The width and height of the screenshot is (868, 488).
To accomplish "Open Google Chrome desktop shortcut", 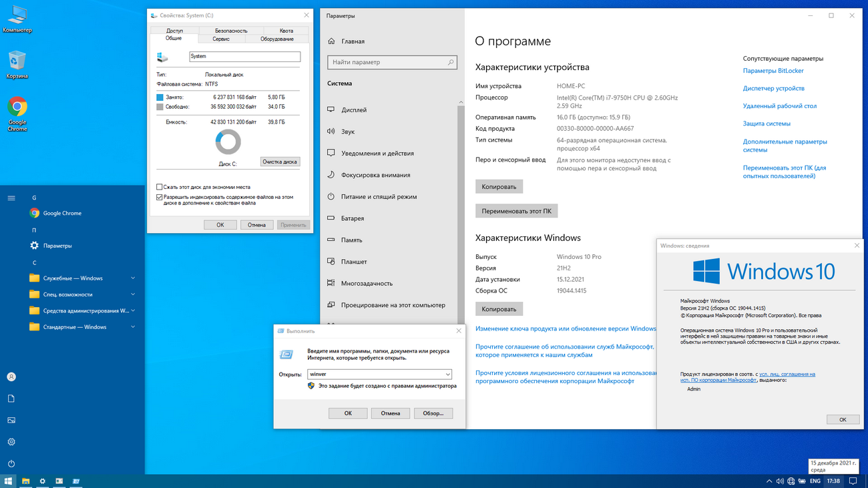I will (x=17, y=113).
